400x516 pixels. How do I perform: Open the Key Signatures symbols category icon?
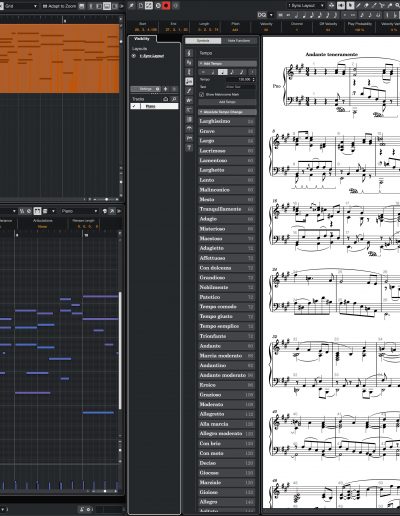(x=189, y=62)
